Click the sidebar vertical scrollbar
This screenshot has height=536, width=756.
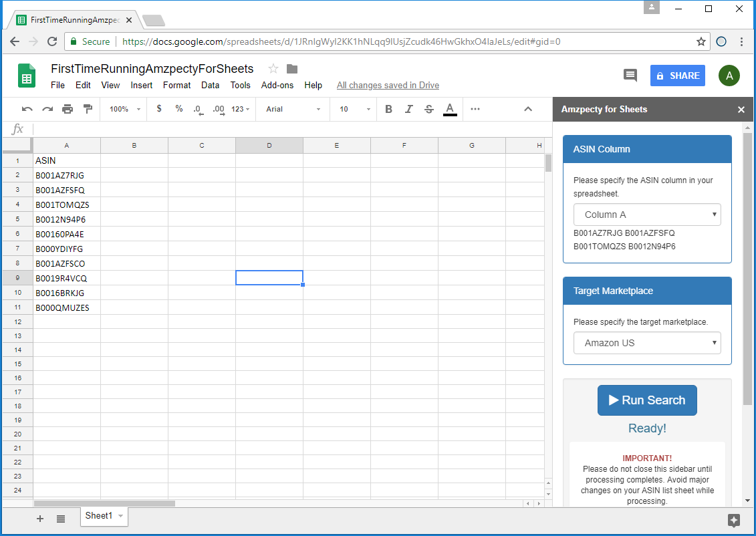click(747, 268)
